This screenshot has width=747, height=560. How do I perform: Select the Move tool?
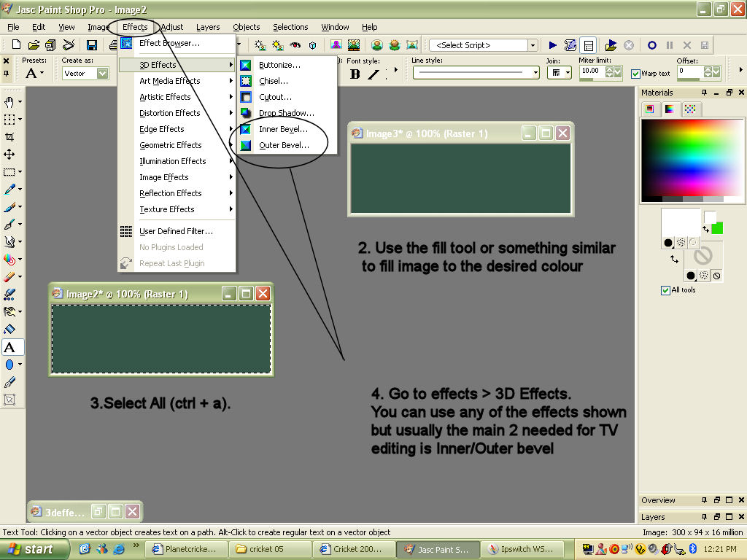[9, 155]
